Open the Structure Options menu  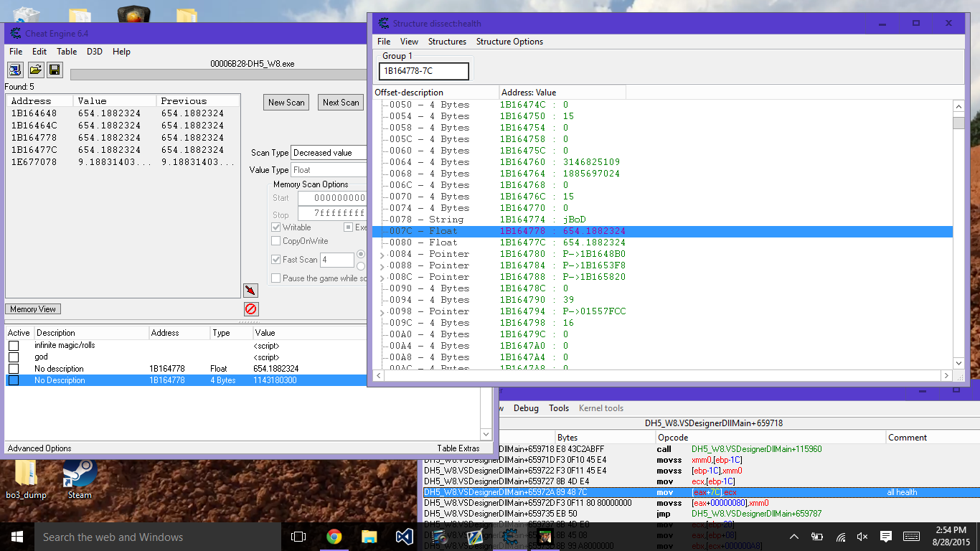[x=509, y=42]
